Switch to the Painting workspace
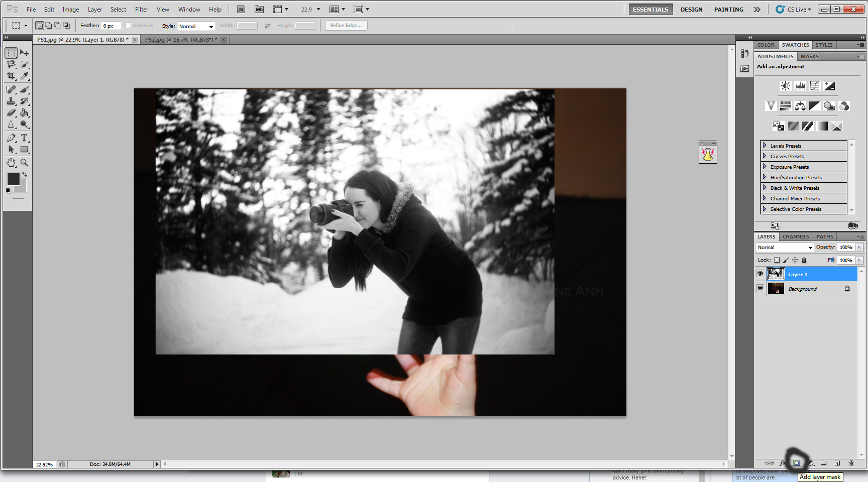This screenshot has height=482, width=868. 729,10
